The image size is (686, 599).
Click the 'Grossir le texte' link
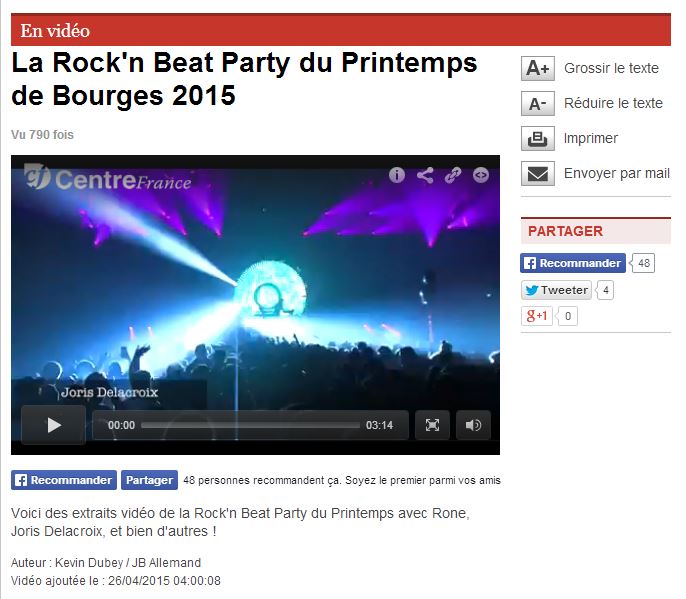point(611,68)
